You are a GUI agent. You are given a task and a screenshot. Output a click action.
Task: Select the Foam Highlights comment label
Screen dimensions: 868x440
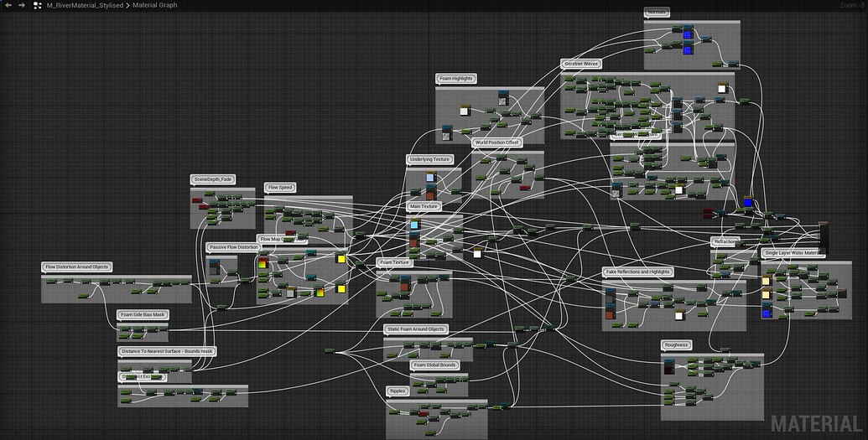pos(456,79)
